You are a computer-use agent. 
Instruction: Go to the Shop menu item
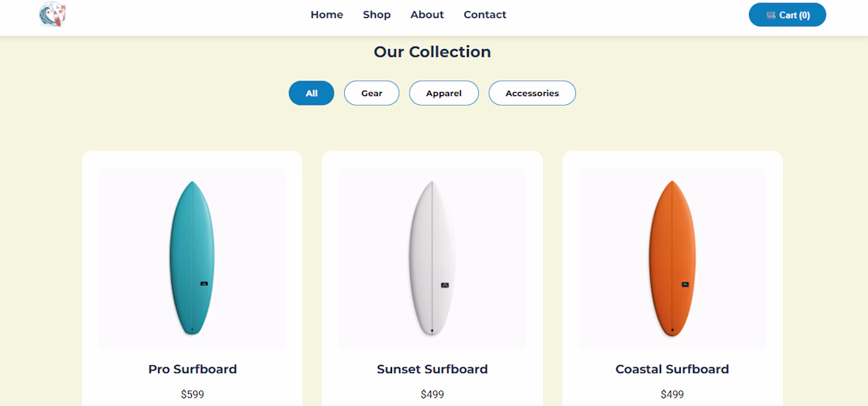(x=376, y=15)
